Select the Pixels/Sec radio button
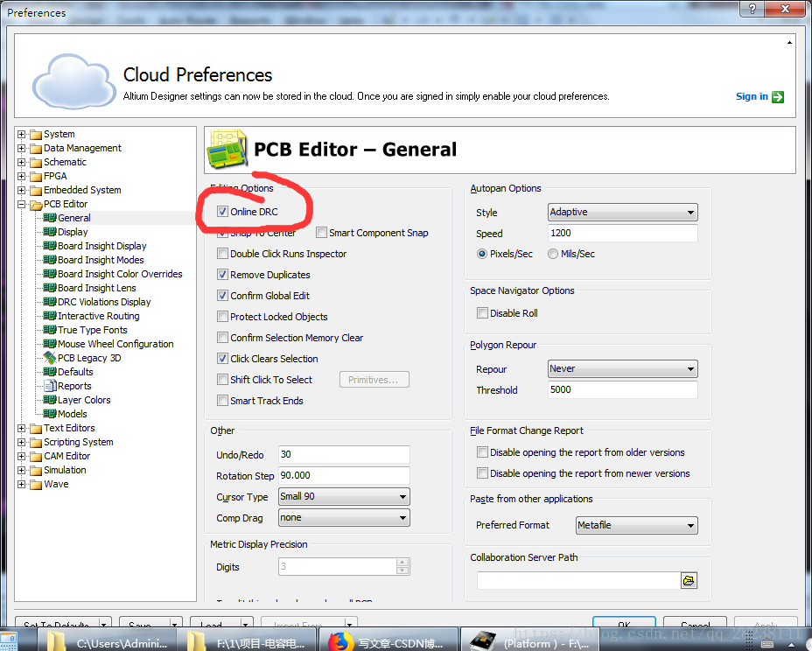812x651 pixels. (482, 254)
